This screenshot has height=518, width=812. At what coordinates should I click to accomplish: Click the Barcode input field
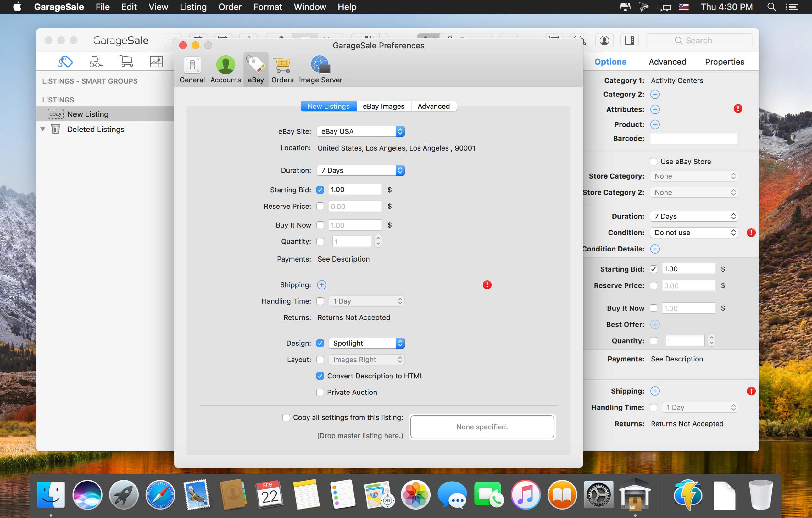[694, 139]
